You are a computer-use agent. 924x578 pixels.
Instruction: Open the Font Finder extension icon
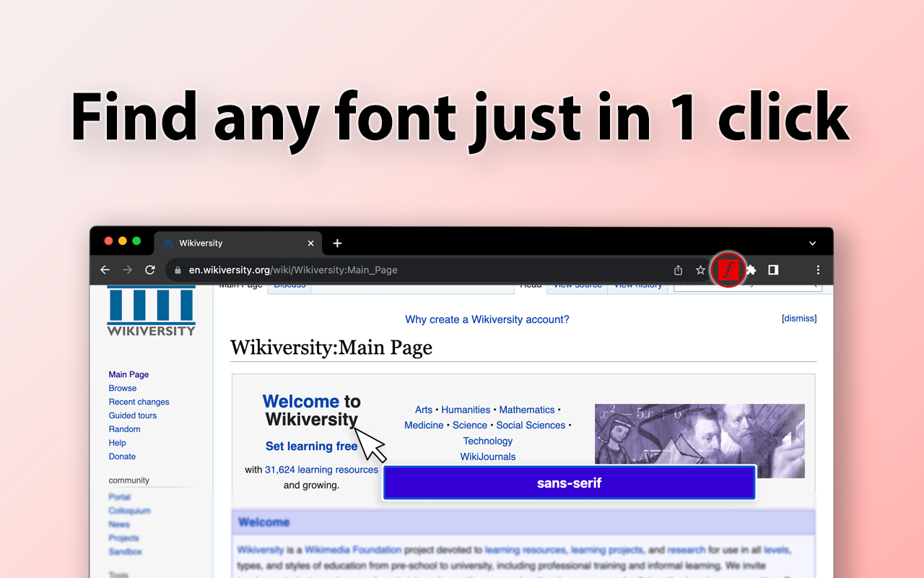pyautogui.click(x=728, y=269)
